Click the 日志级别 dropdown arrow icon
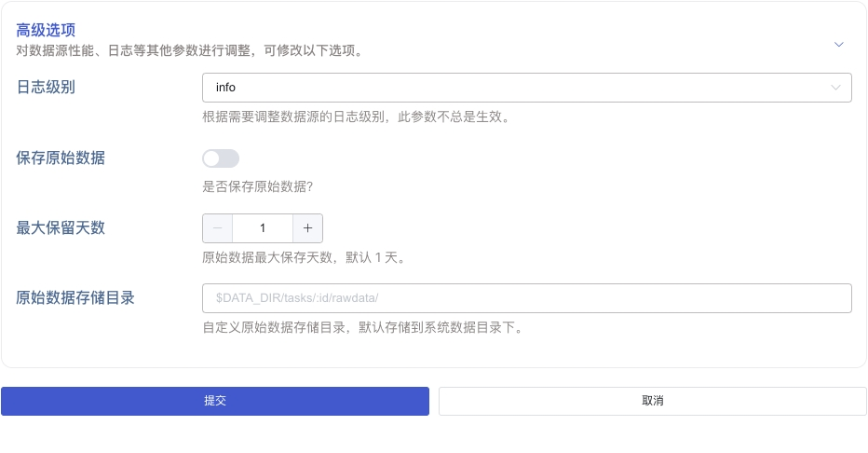The height and width of the screenshot is (453, 868). 835,88
